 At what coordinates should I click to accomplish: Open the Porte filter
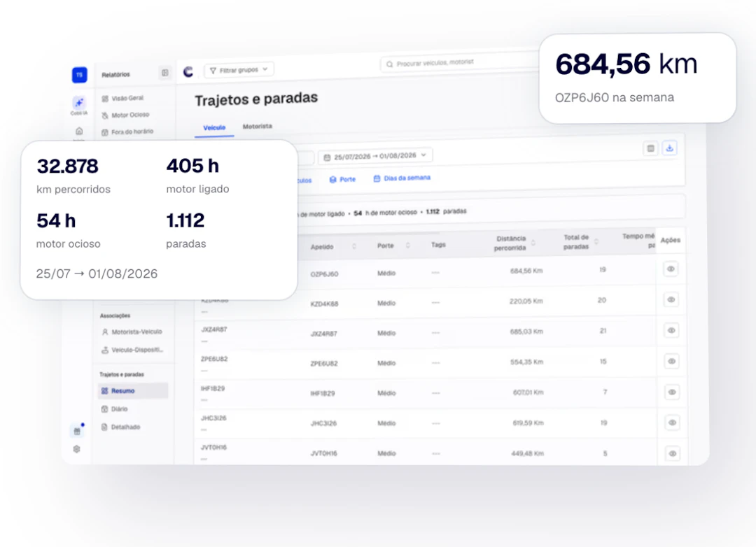point(342,179)
